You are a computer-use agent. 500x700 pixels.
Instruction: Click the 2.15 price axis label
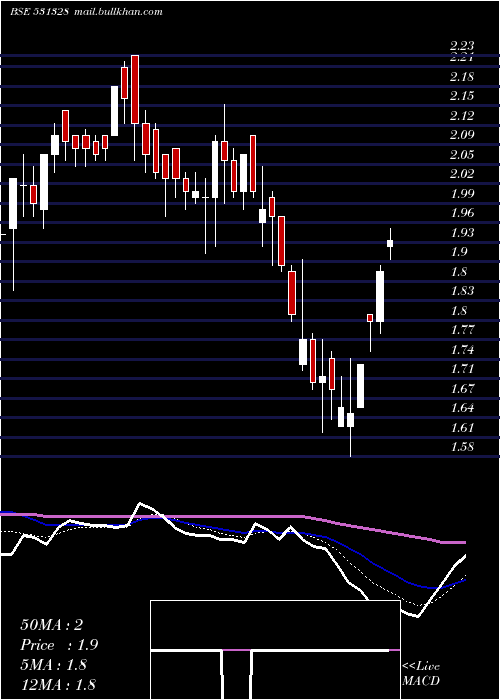pos(462,96)
